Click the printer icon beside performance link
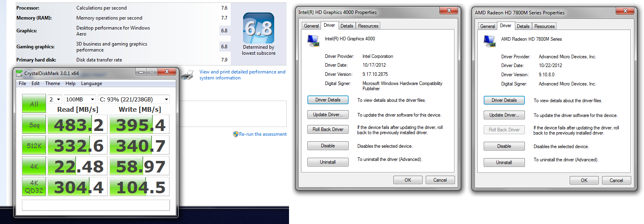The image size is (644, 224). pos(187,75)
